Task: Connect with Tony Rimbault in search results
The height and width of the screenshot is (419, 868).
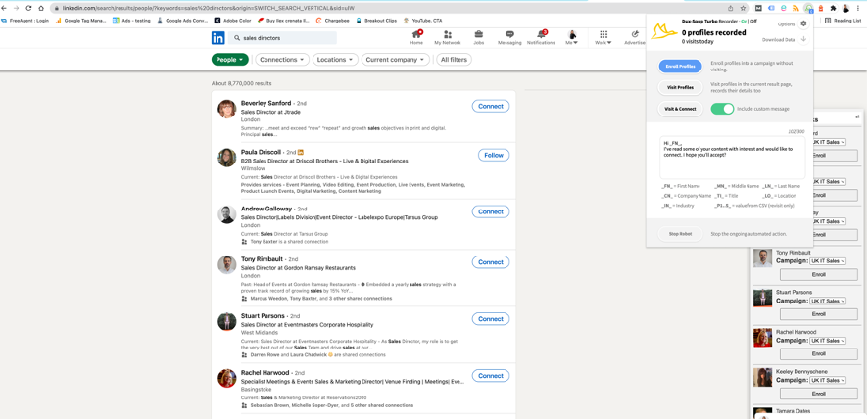Action: (491, 262)
